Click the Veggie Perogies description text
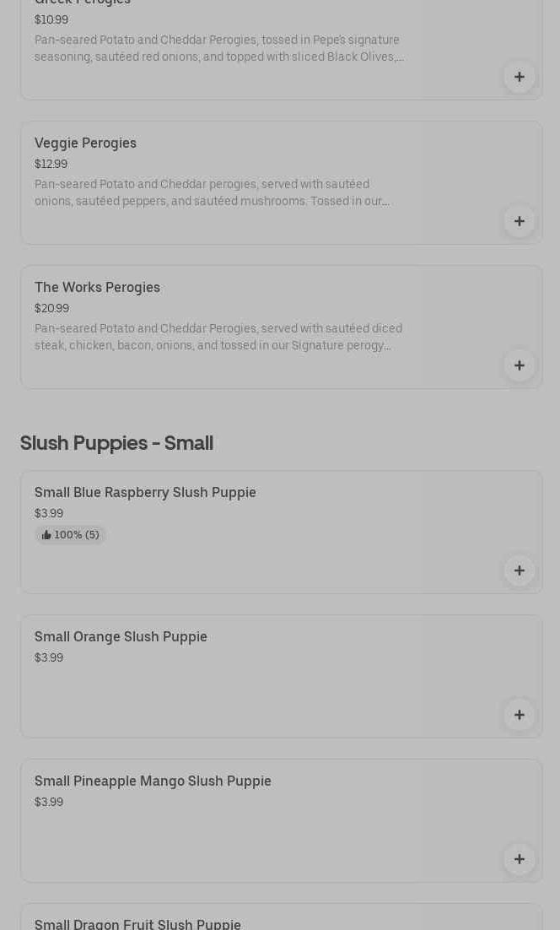Screen dimensions: 560x930 click(x=211, y=192)
